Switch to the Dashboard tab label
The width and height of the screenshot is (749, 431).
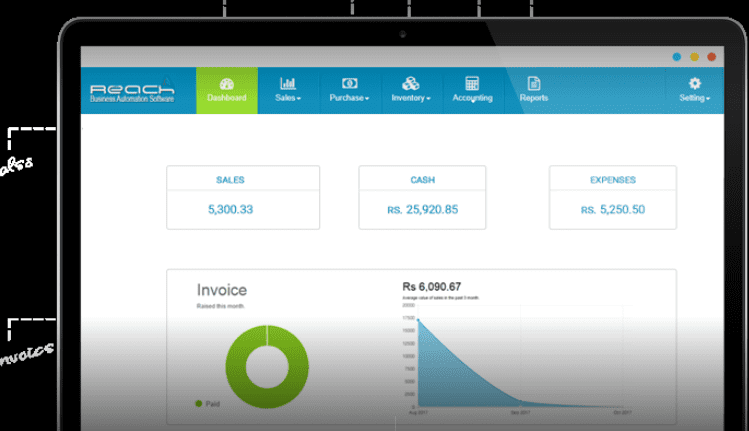point(226,97)
